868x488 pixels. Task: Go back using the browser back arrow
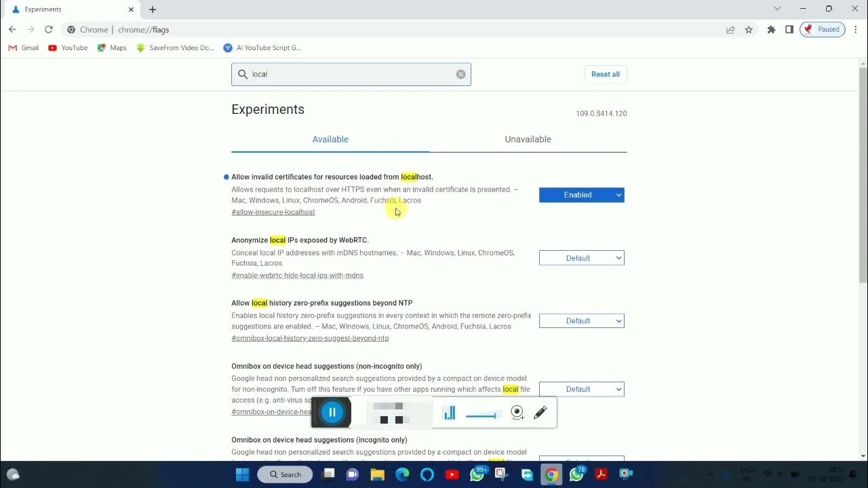pos(12,30)
